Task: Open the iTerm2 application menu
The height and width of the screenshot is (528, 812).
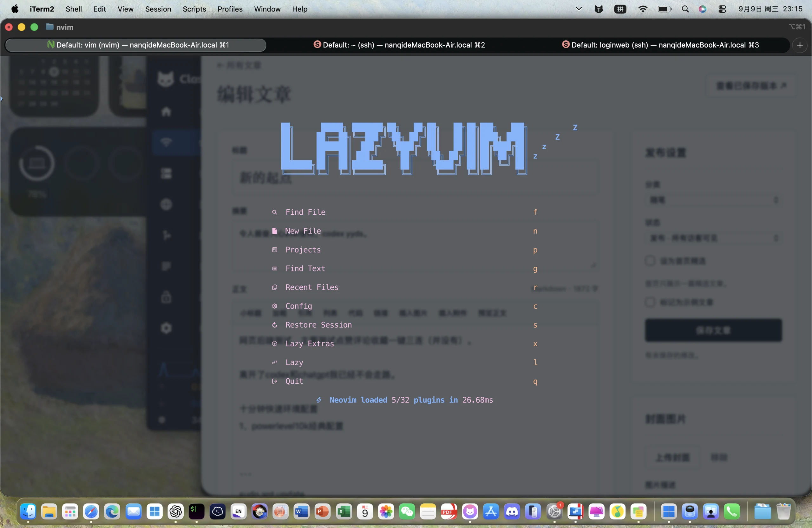Action: coord(42,9)
